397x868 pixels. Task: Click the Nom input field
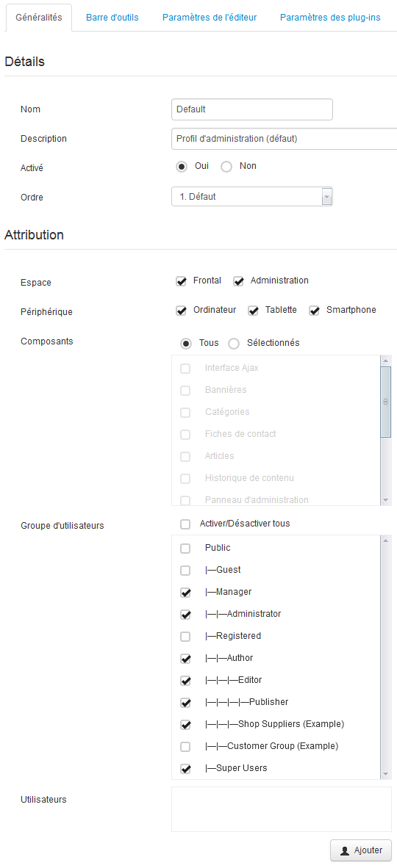252,109
